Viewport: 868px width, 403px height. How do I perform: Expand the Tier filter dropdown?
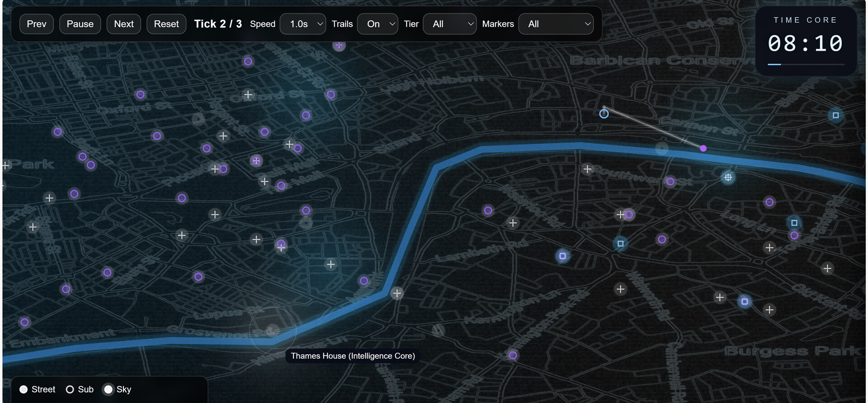(x=450, y=24)
